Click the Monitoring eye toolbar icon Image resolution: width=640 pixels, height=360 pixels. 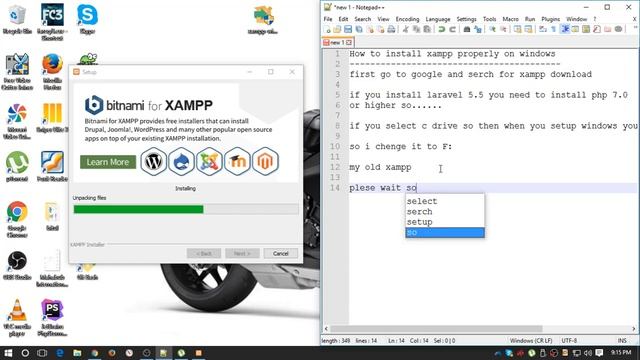pos(618,29)
